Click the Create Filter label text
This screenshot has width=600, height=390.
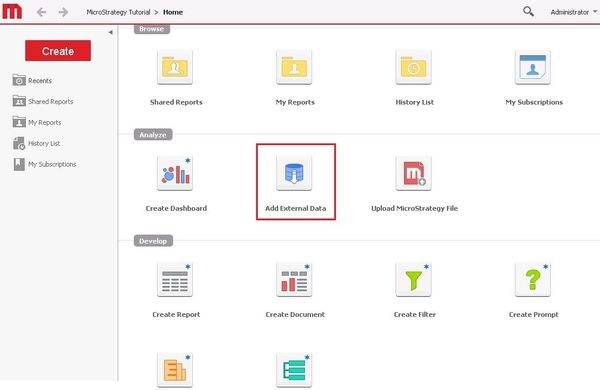click(415, 315)
